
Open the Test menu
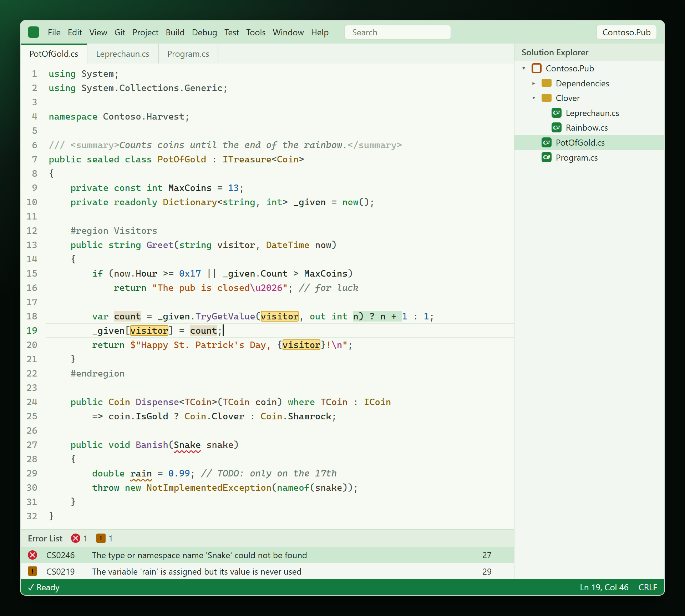coord(232,32)
